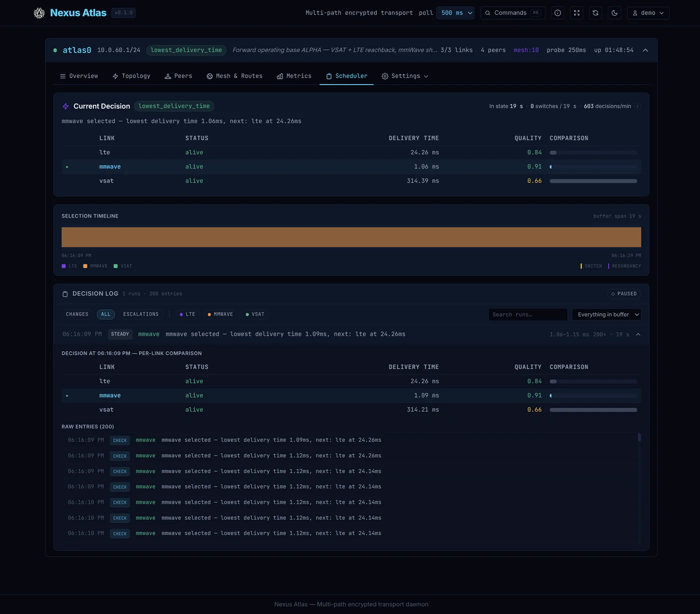This screenshot has width=700, height=614.
Task: Click the atlas0 interface name
Action: [77, 50]
